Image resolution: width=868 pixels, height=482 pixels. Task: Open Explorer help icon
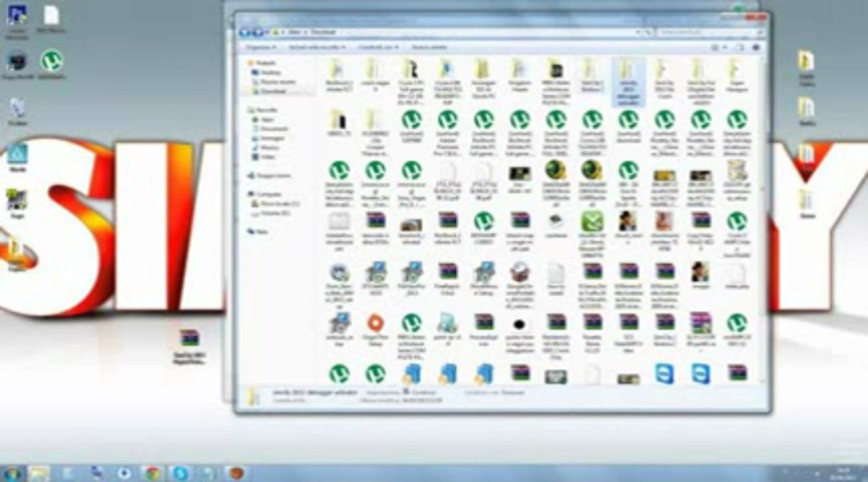(x=757, y=48)
